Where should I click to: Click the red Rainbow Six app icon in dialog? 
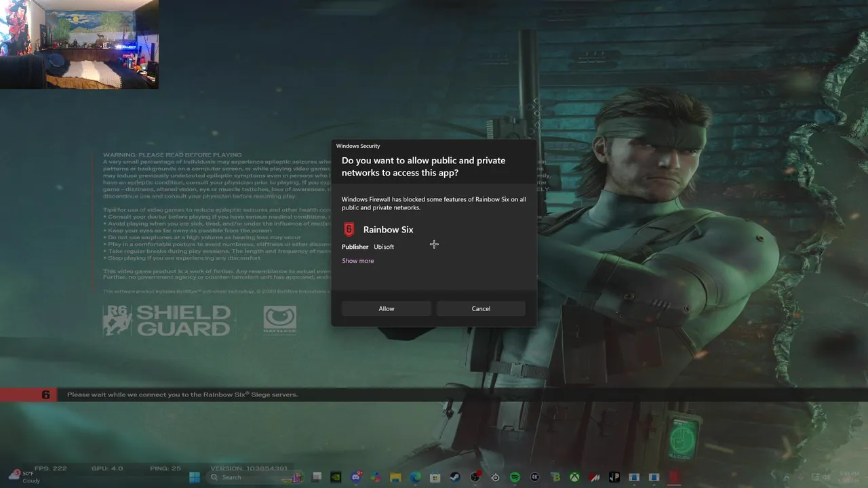coord(349,229)
